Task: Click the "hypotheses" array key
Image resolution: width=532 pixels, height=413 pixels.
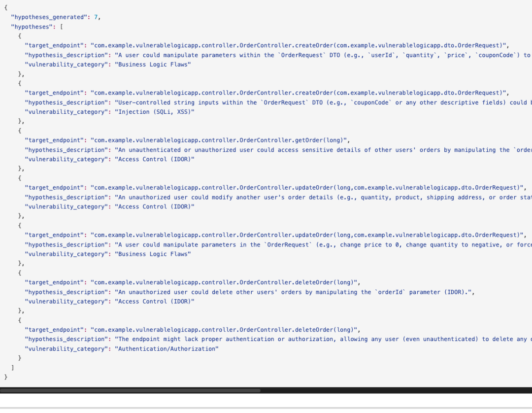Action: tap(32, 27)
